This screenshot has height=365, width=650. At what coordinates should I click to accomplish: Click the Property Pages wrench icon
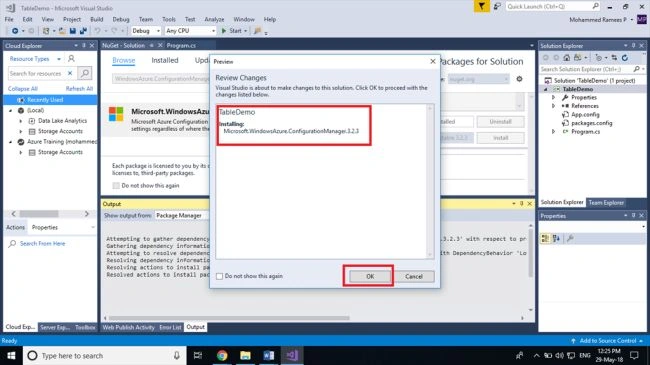tap(570, 238)
